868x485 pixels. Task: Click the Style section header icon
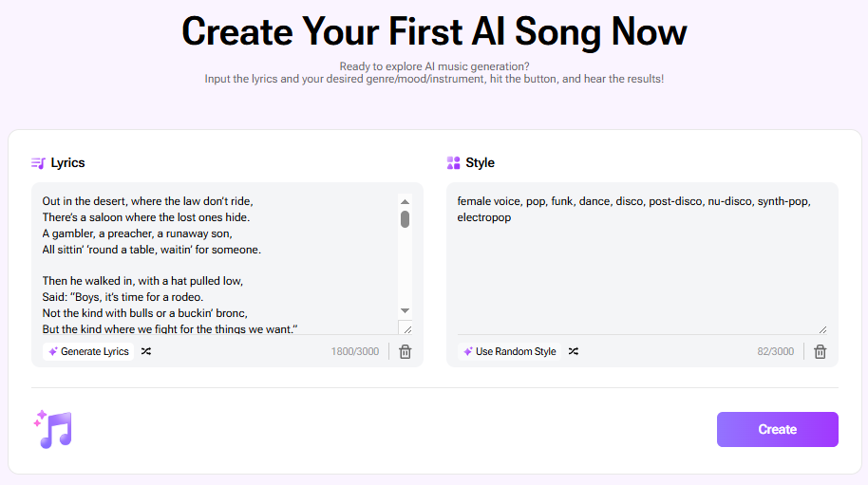pyautogui.click(x=453, y=162)
